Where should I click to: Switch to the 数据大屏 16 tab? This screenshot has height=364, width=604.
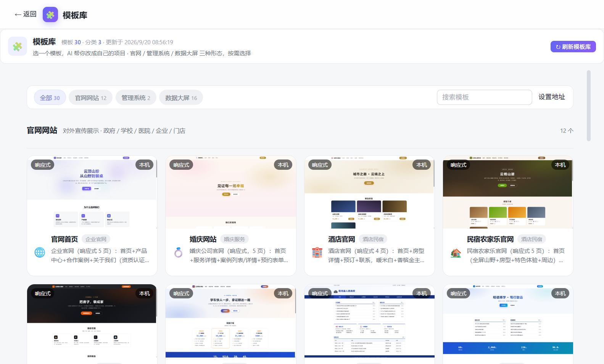pyautogui.click(x=181, y=98)
